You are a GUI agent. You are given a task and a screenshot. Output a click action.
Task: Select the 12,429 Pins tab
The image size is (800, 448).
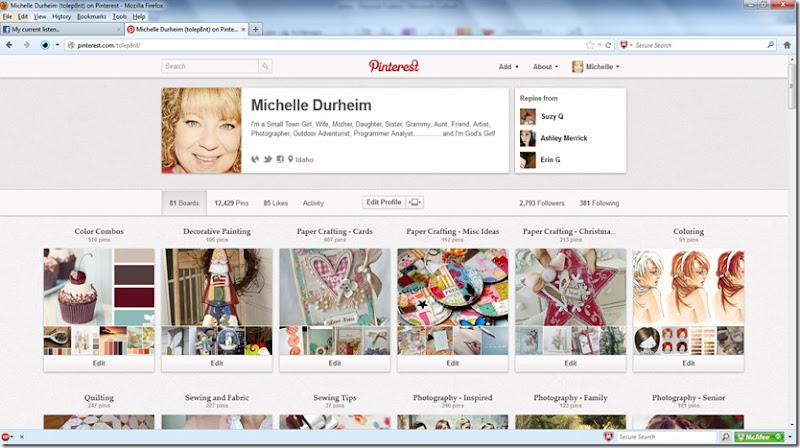tap(231, 203)
